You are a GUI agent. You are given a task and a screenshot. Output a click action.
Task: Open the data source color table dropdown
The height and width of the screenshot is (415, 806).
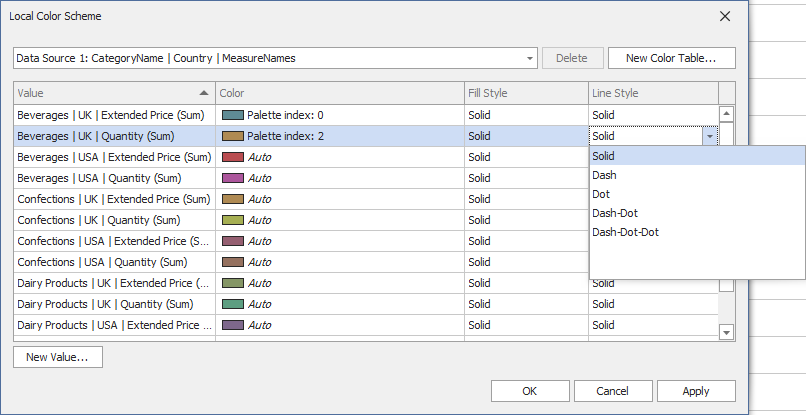click(529, 58)
